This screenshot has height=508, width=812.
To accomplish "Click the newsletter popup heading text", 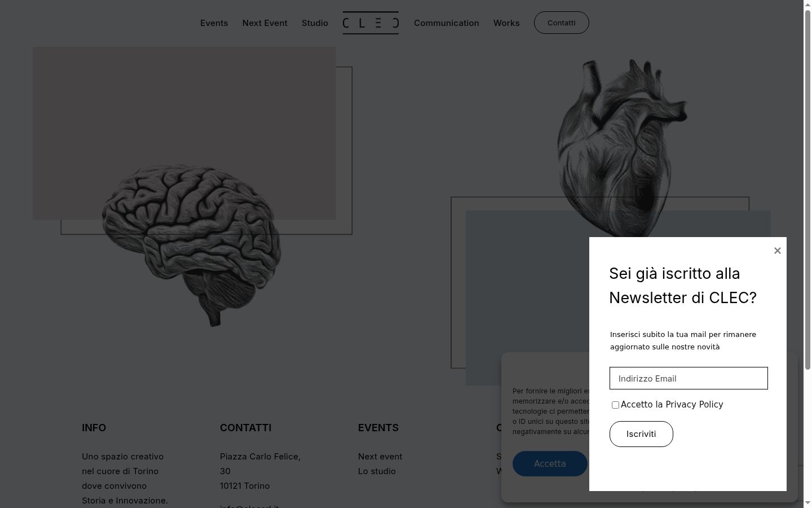I will 683,286.
